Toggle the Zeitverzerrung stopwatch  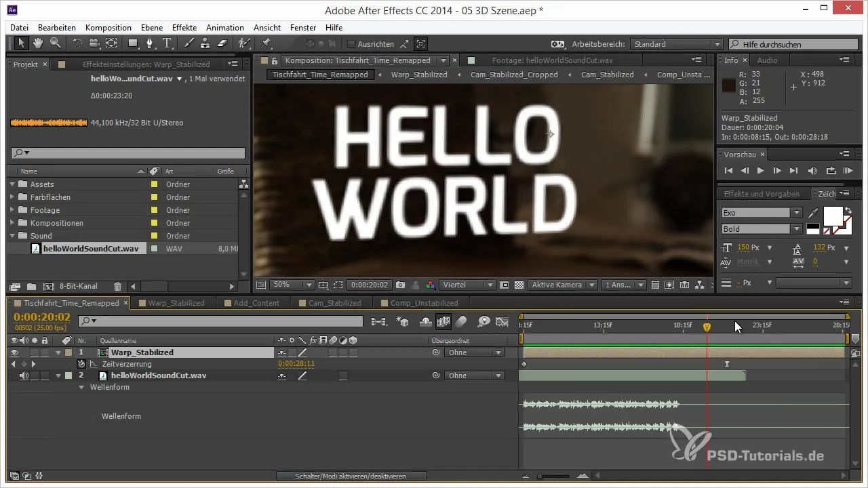[81, 364]
